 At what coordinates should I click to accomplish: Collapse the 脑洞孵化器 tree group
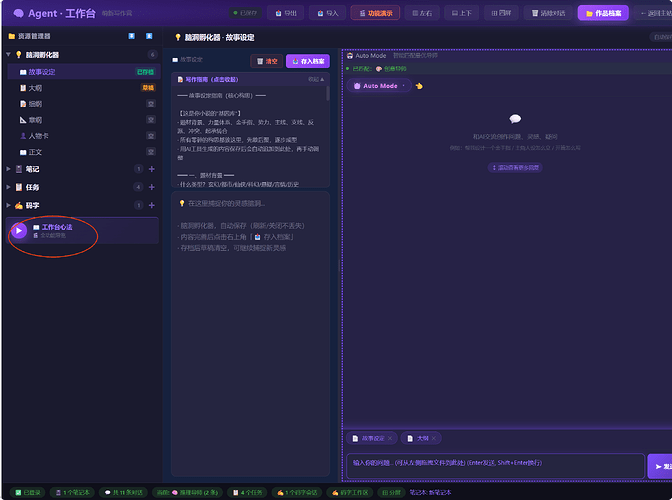[8, 54]
